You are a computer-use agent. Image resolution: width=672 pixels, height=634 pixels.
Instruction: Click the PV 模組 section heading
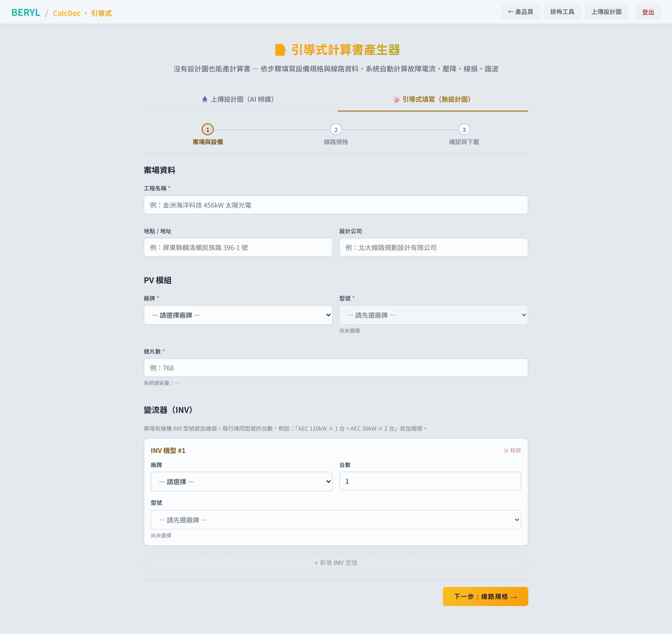coord(157,280)
